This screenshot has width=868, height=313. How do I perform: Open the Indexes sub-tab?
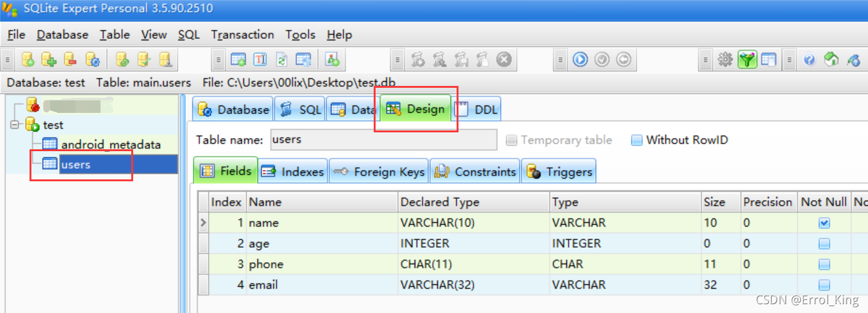[x=293, y=171]
